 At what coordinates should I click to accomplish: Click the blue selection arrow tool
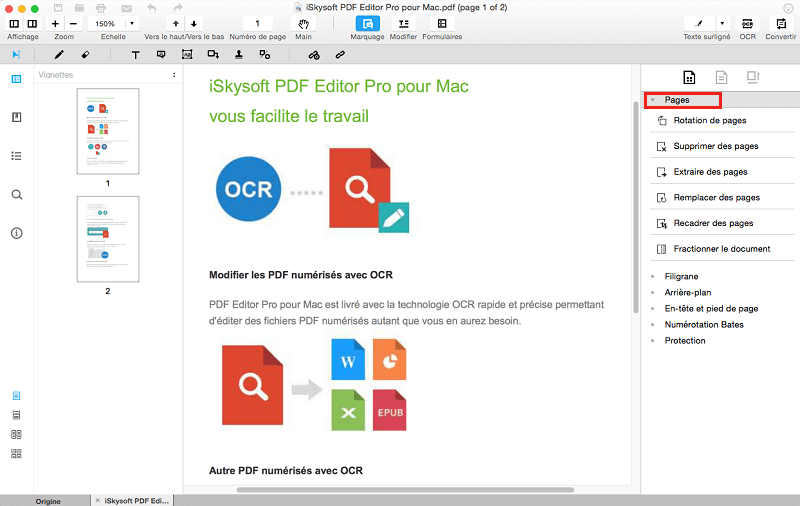click(x=16, y=55)
